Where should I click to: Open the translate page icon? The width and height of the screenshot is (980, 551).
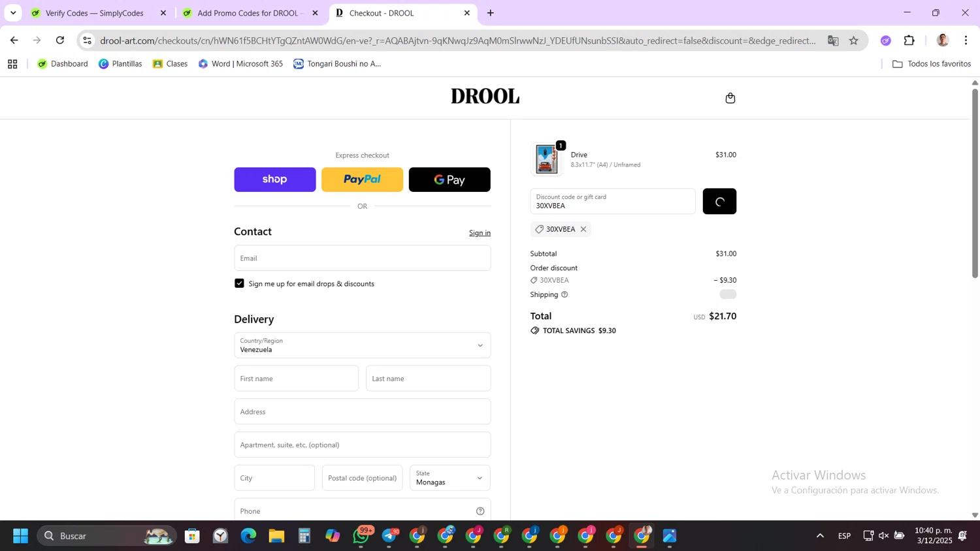[833, 40]
